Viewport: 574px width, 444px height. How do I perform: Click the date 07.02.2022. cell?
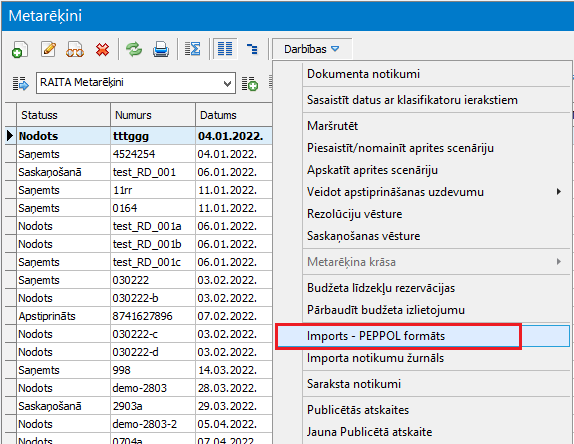234,316
